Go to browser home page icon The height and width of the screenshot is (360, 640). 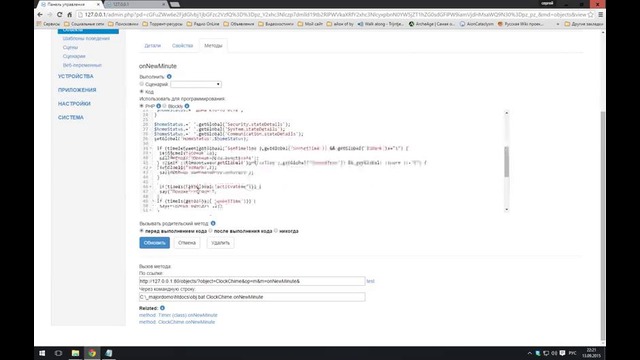point(69,14)
